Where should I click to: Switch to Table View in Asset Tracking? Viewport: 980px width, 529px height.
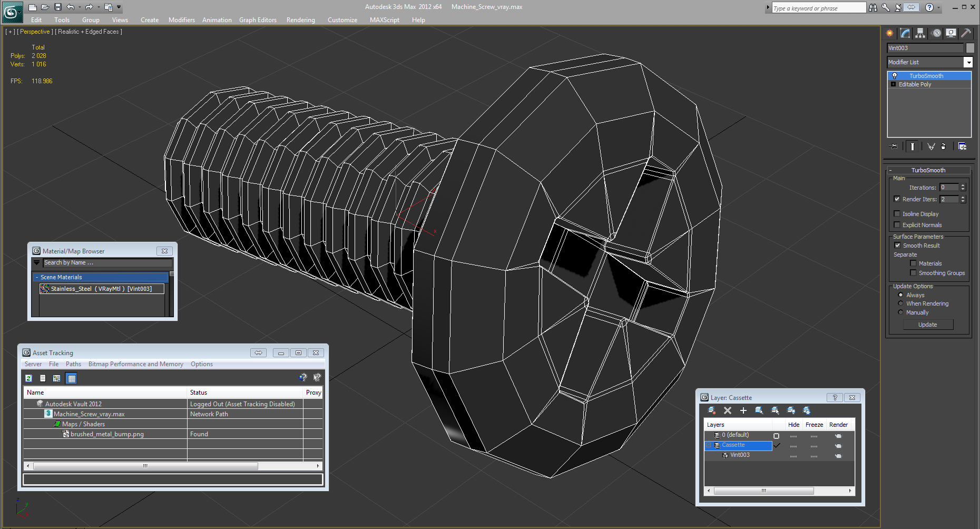[x=72, y=378]
